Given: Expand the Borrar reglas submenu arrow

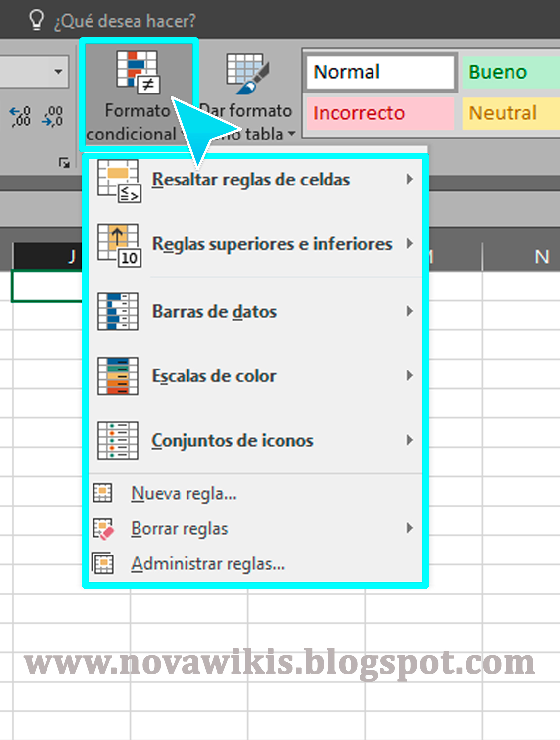Looking at the screenshot, I should pos(410,528).
